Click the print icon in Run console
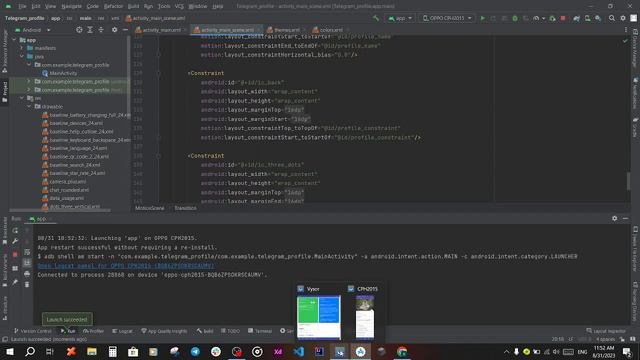This screenshot has width=640, height=360. 27,274
